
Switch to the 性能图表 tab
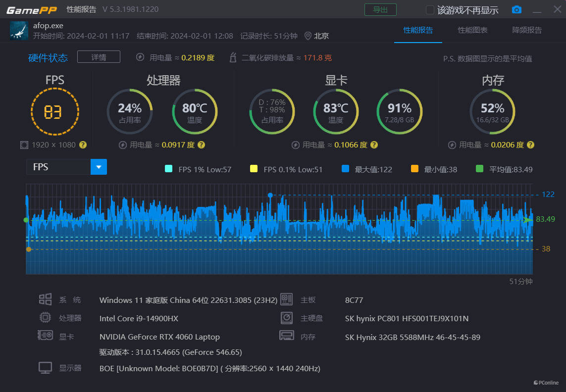tap(472, 30)
